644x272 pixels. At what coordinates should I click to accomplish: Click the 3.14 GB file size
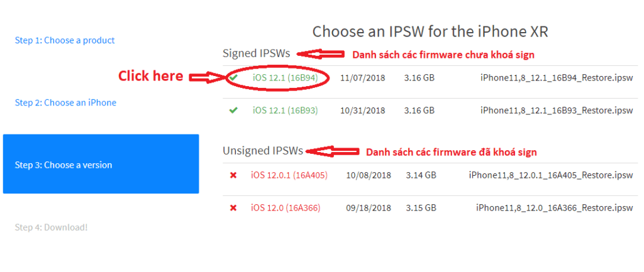421,175
